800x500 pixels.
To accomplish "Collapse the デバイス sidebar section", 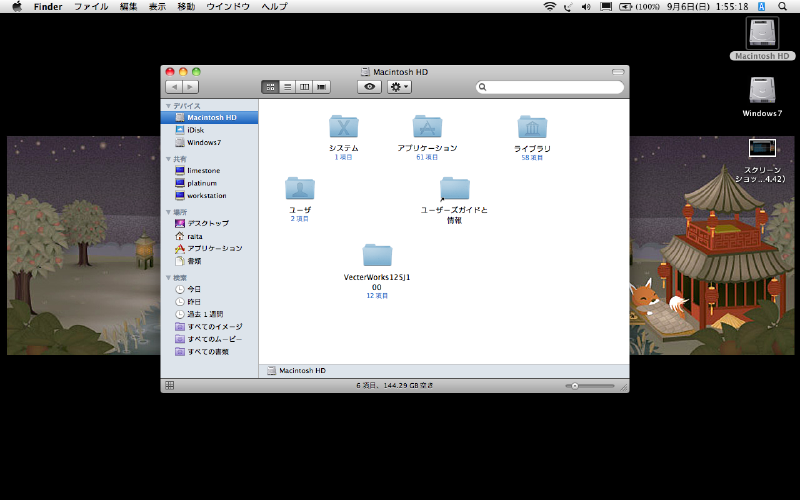I will click(x=168, y=106).
